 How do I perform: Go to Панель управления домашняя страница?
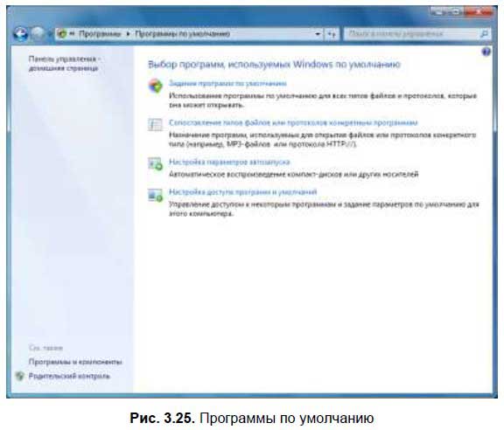[x=64, y=63]
